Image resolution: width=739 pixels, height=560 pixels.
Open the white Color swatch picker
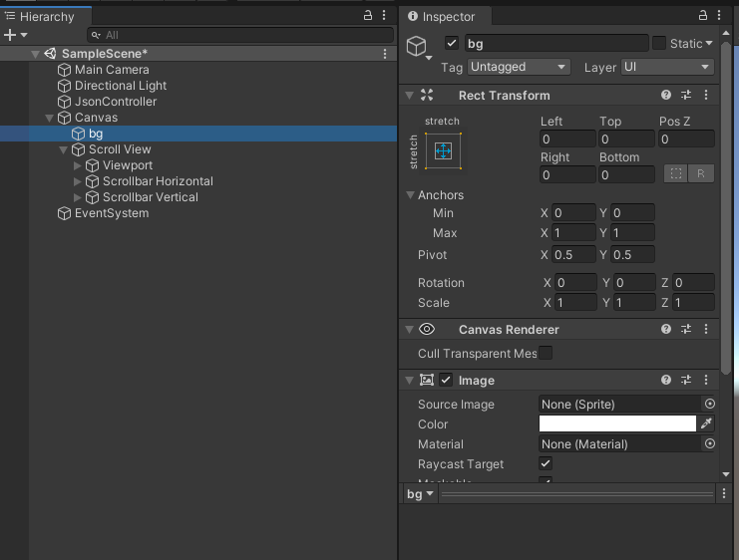617,423
